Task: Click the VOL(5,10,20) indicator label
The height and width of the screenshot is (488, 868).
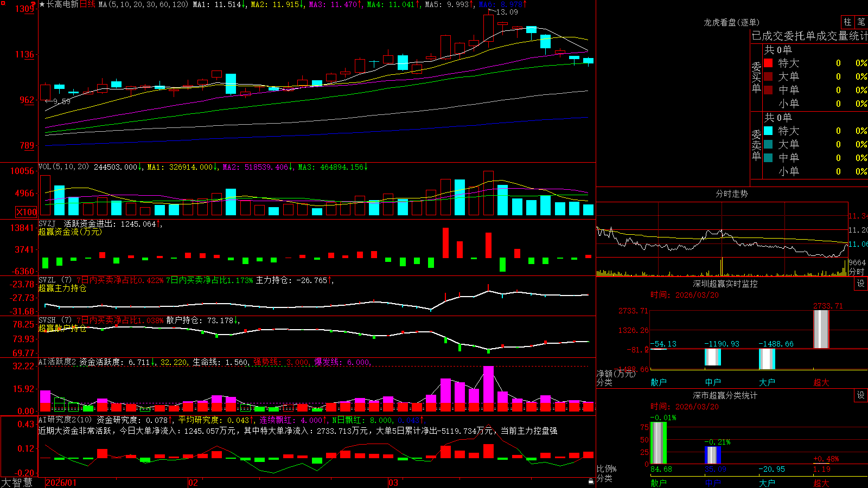Action: click(63, 167)
